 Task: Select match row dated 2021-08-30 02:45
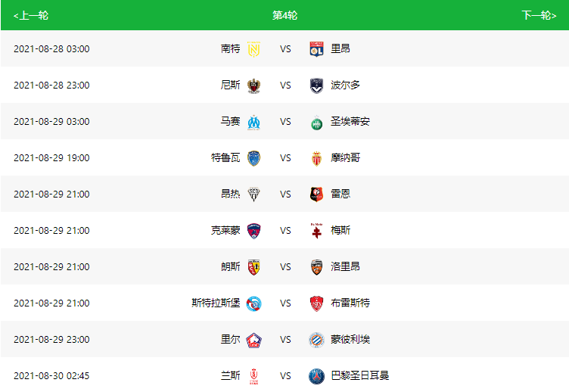click(x=284, y=375)
